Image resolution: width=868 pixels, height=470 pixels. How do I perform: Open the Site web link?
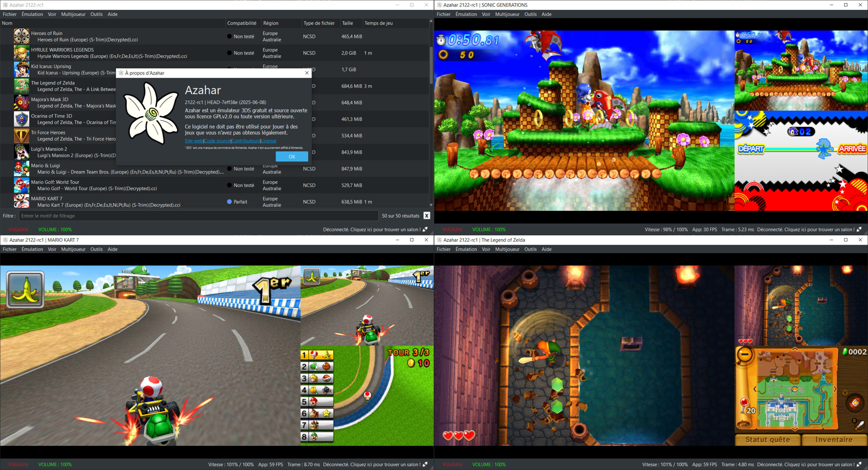tap(194, 141)
